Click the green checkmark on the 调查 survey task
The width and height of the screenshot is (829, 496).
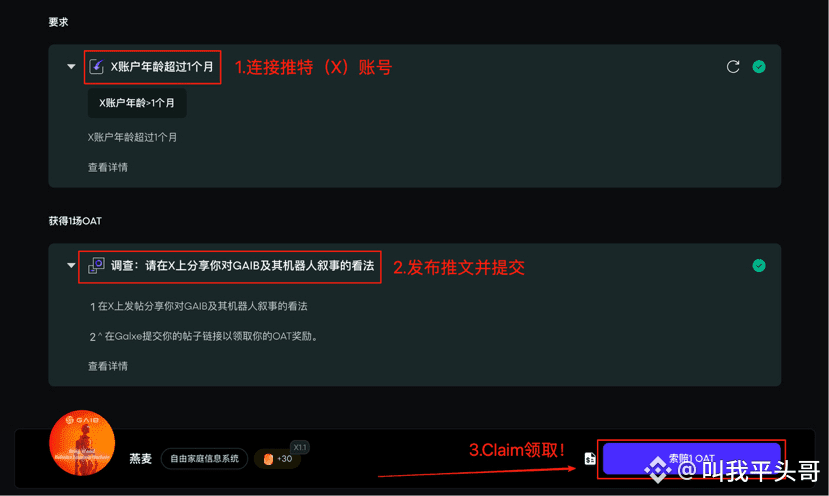(x=759, y=265)
